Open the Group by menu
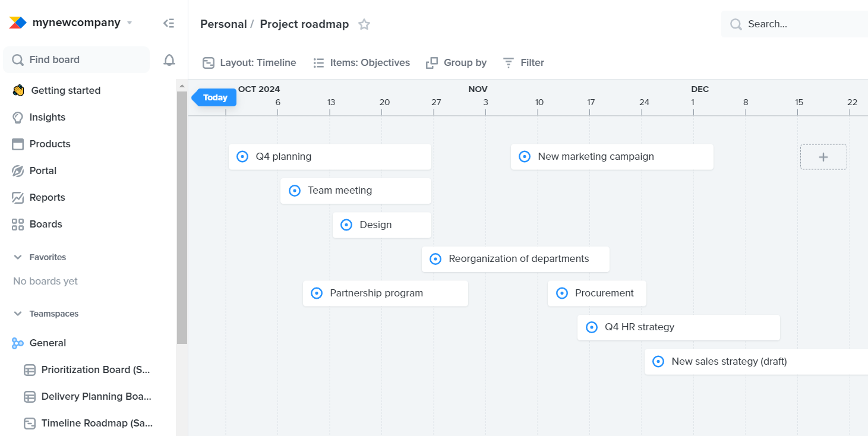This screenshot has width=868, height=436. click(456, 62)
